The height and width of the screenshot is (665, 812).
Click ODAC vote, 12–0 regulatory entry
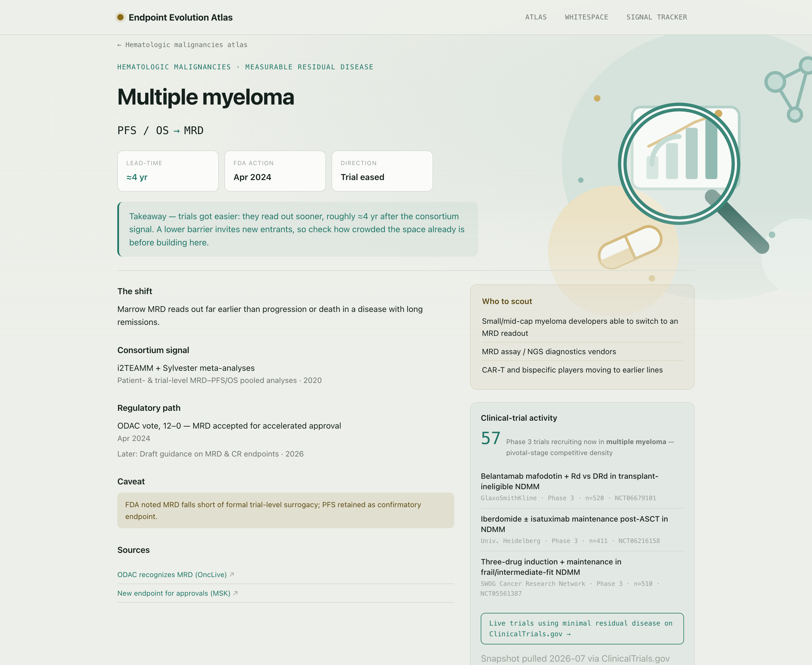tap(229, 426)
